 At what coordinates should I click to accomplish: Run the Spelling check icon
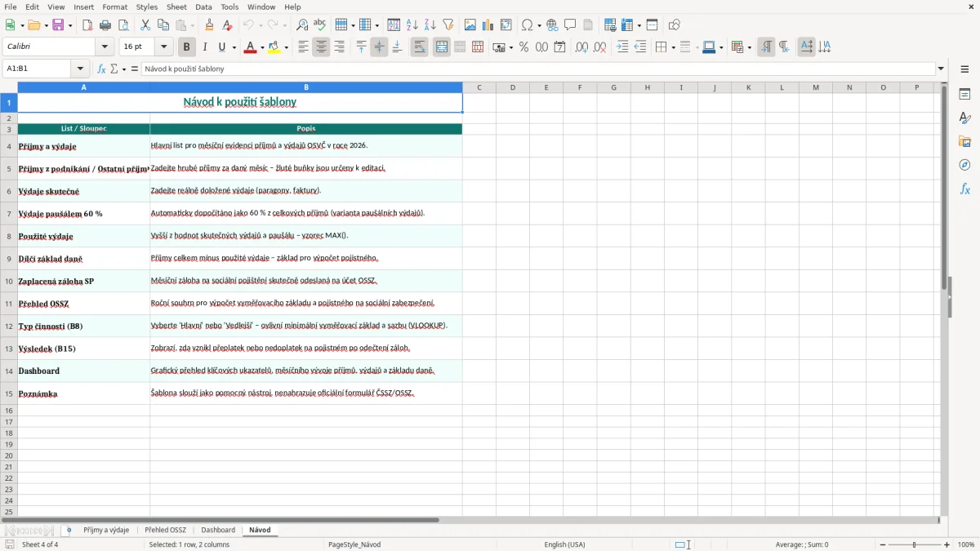point(320,25)
